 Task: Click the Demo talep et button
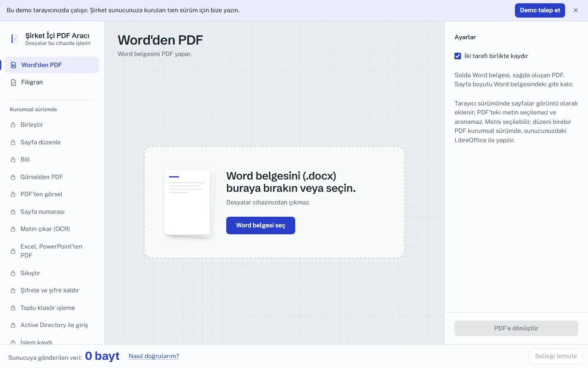540,10
